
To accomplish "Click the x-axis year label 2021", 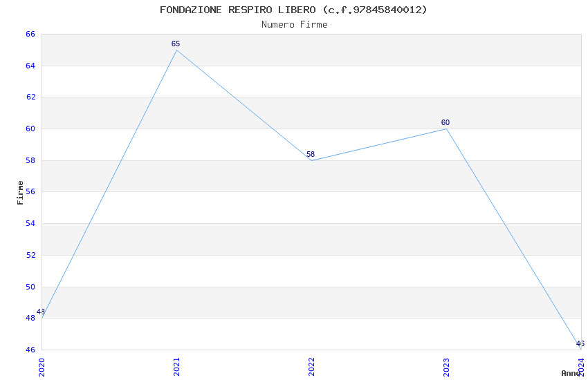I will point(176,367).
